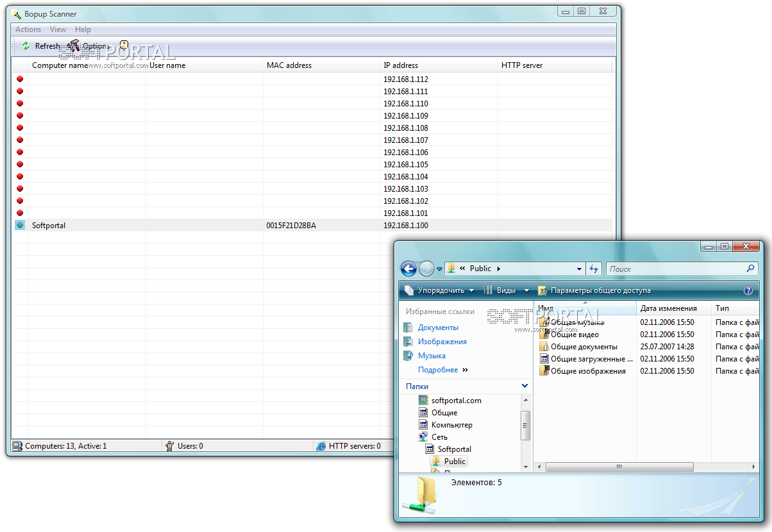Select Softportal node in folder tree
Screen dimensions: 772x532
click(x=454, y=449)
